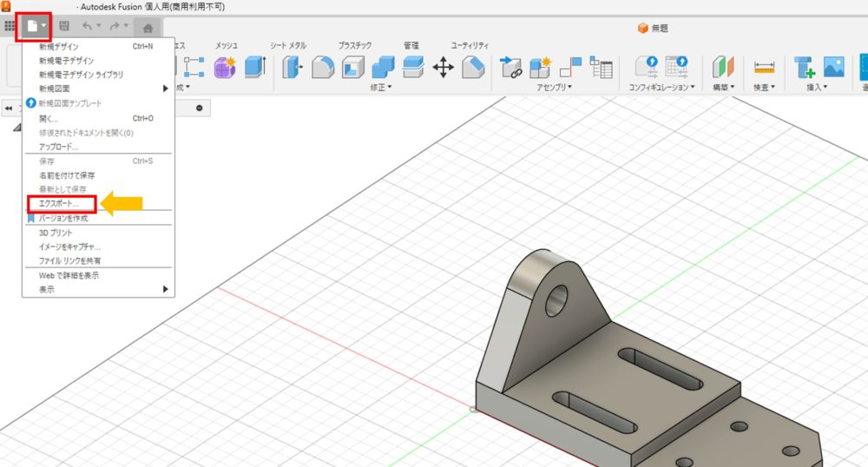Click the Redo arrow

click(x=115, y=26)
